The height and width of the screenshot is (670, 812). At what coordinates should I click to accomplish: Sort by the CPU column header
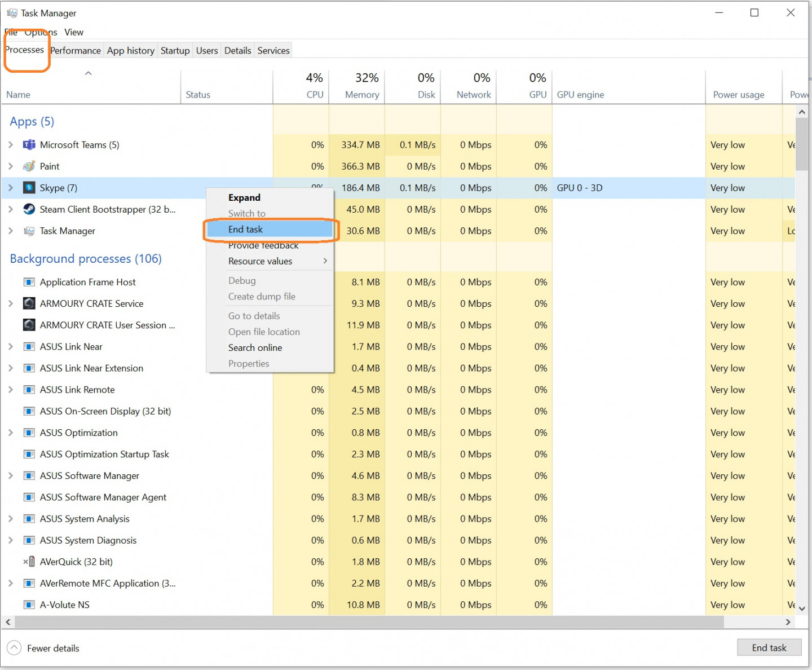coord(301,86)
